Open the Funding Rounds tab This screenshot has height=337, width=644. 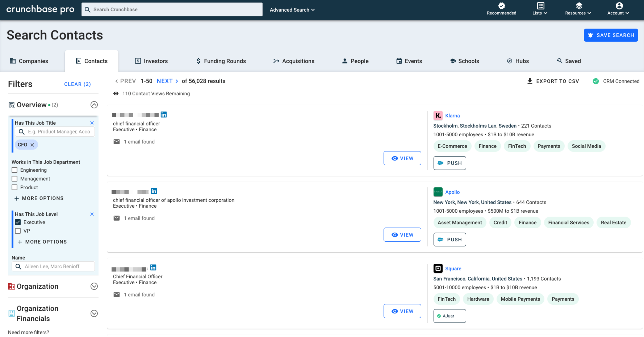(x=221, y=61)
